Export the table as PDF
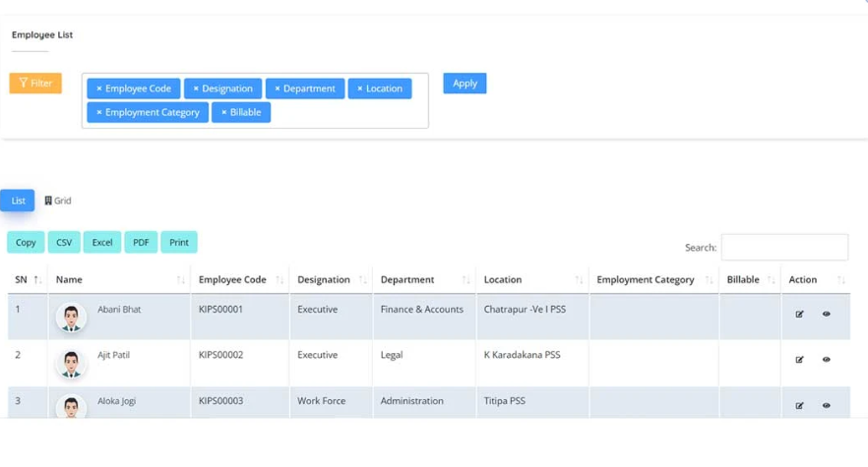 coord(141,243)
